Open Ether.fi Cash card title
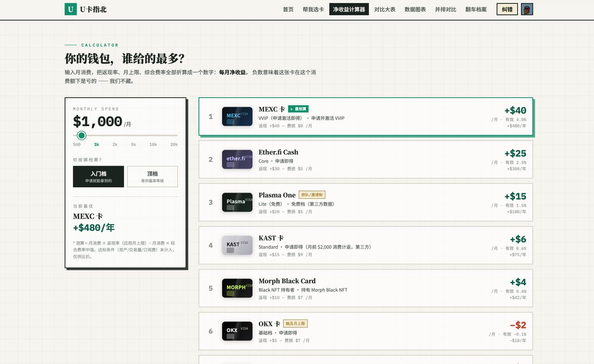This screenshot has width=594, height=364. (x=279, y=152)
